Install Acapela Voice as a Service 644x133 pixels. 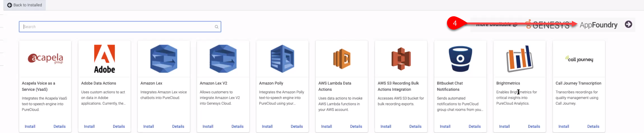point(30,126)
